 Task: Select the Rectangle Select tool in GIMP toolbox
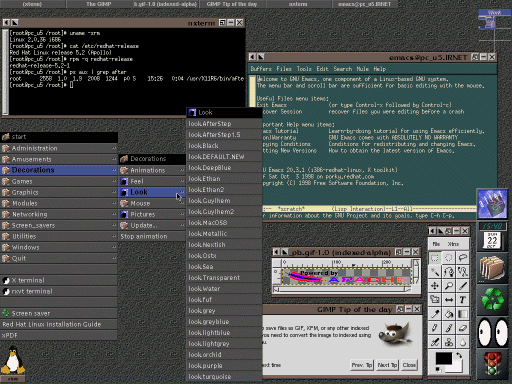435,258
